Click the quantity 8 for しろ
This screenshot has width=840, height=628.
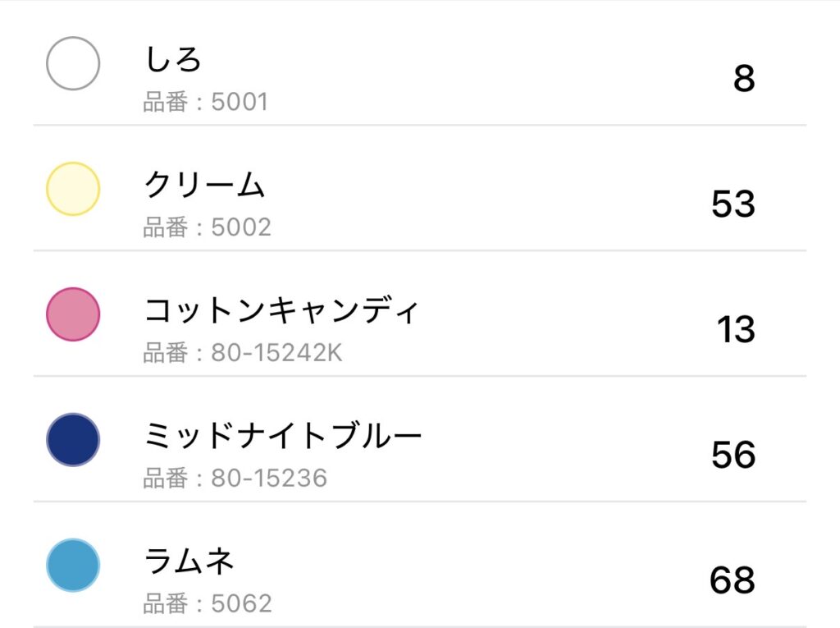(743, 79)
